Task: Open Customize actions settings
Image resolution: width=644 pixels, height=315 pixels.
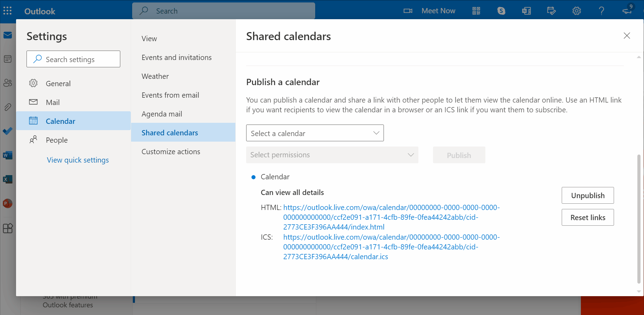Action: [x=183, y=151]
